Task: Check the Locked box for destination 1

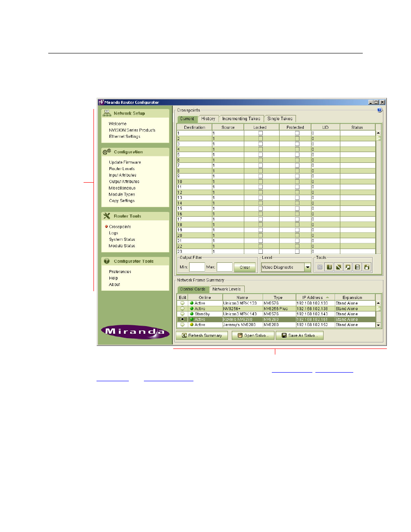Action: [x=260, y=133]
